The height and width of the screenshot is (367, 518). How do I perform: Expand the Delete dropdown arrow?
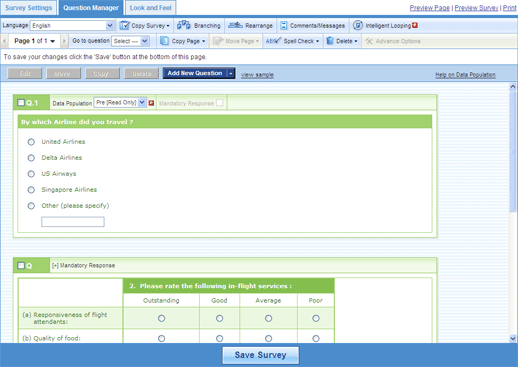pos(356,41)
